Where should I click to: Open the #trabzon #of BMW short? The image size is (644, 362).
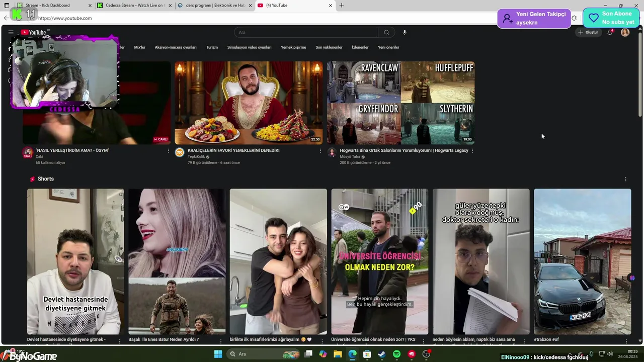[583, 261]
